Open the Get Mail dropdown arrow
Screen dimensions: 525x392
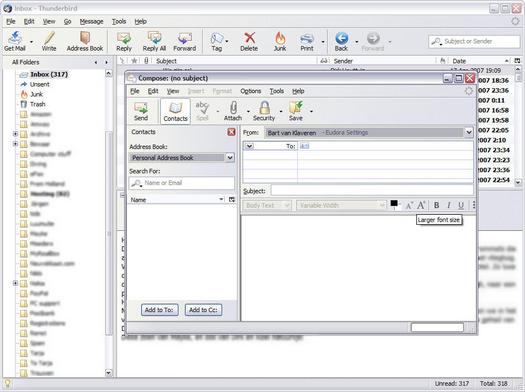[31, 42]
